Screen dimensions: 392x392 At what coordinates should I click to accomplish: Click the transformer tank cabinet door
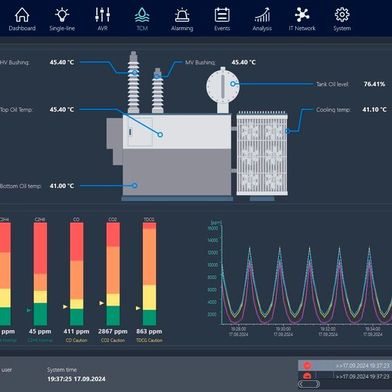pyautogui.click(x=140, y=132)
